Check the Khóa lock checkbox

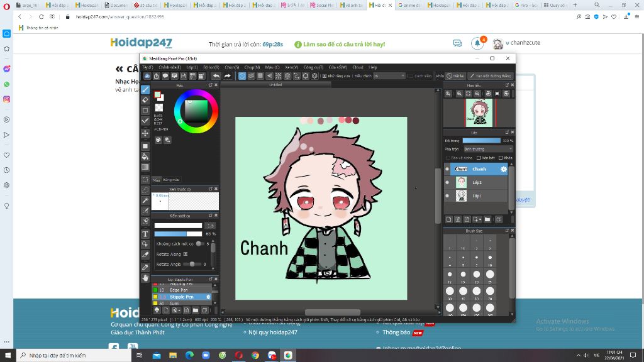point(501,158)
